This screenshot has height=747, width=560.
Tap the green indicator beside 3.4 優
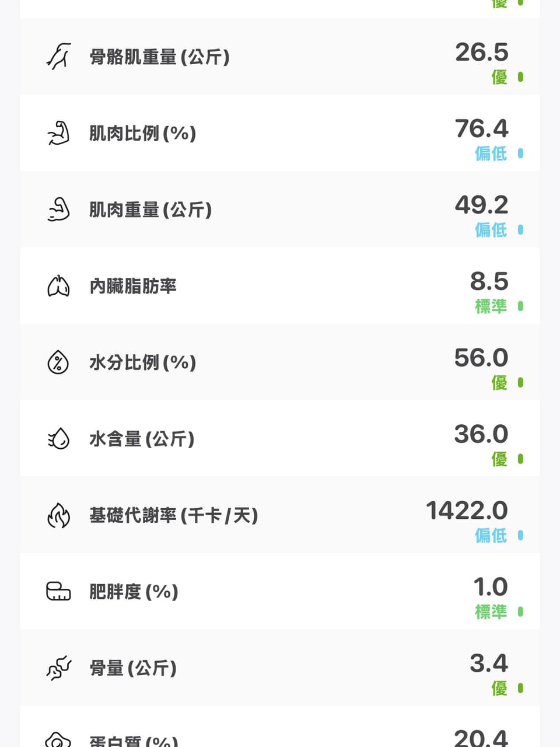click(520, 689)
